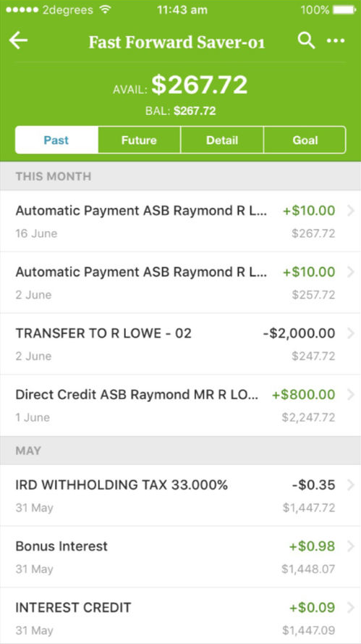
Task: Tap the battery icon in status bar
Action: [x=344, y=10]
